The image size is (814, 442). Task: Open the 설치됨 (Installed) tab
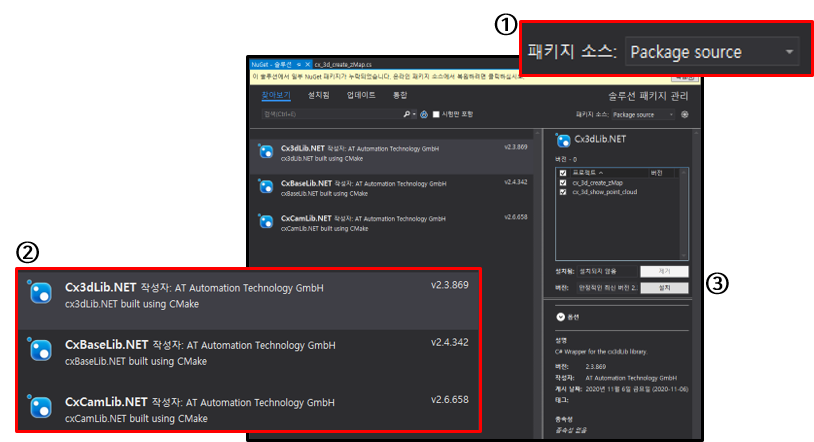coord(318,95)
